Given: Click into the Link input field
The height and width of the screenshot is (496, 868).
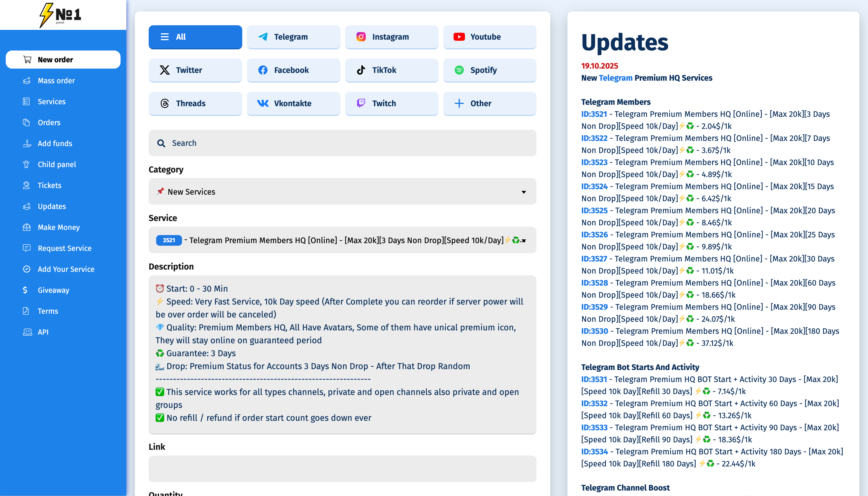Looking at the screenshot, I should point(342,468).
